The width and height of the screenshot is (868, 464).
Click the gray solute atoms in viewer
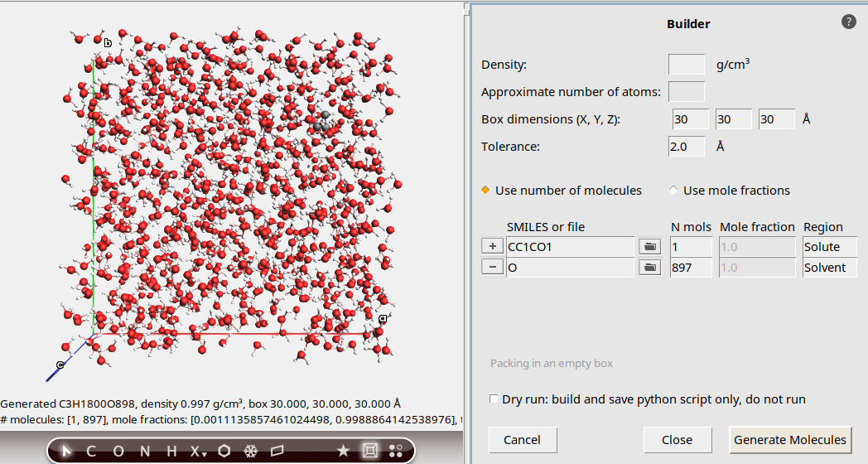[x=321, y=122]
